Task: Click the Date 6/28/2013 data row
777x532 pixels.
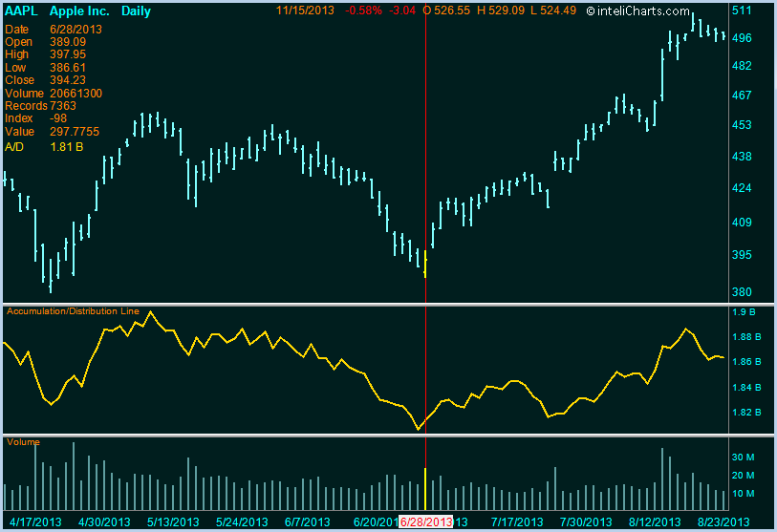Action: click(x=53, y=30)
